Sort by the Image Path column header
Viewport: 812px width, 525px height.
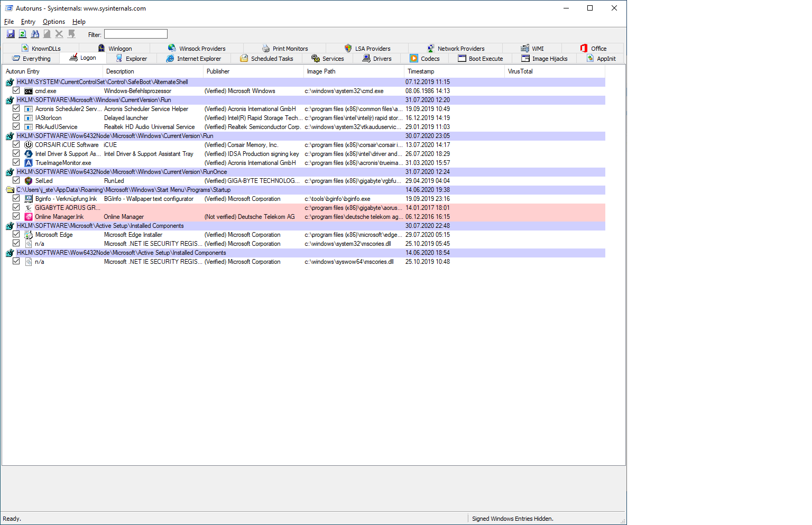click(354, 71)
